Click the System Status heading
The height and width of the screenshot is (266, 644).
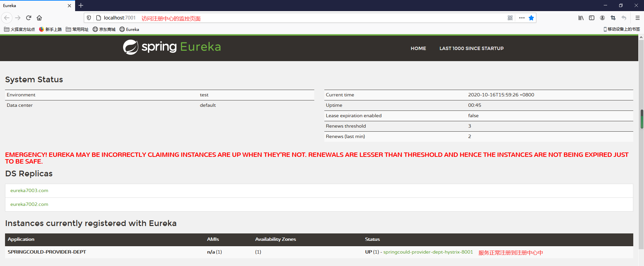[x=34, y=80]
